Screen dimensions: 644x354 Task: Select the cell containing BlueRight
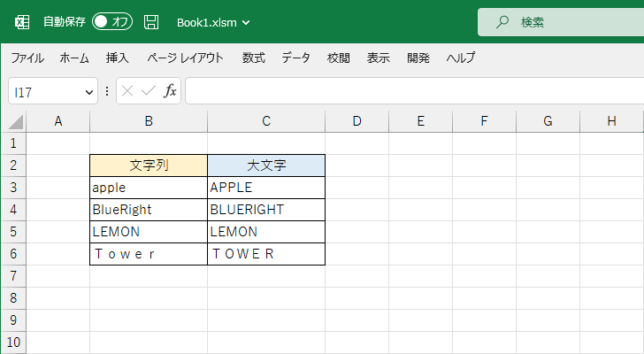tap(149, 210)
